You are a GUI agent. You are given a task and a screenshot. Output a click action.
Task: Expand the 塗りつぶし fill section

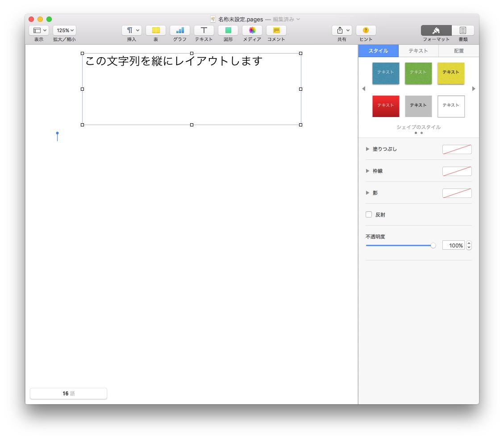point(368,149)
